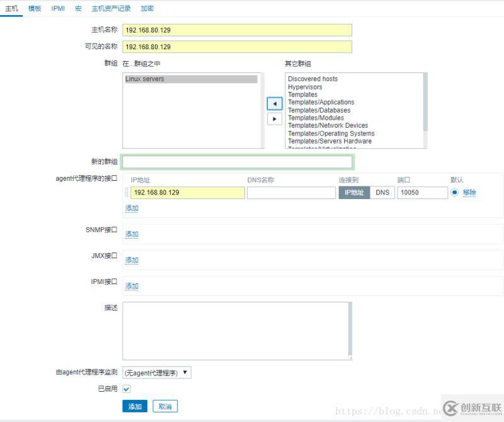Select Discovered hosts in other groups

tap(312, 79)
